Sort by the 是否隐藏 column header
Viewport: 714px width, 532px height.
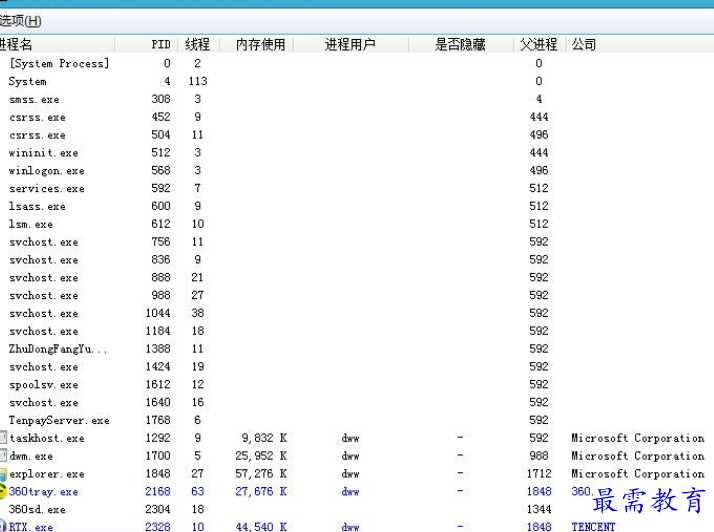point(460,45)
